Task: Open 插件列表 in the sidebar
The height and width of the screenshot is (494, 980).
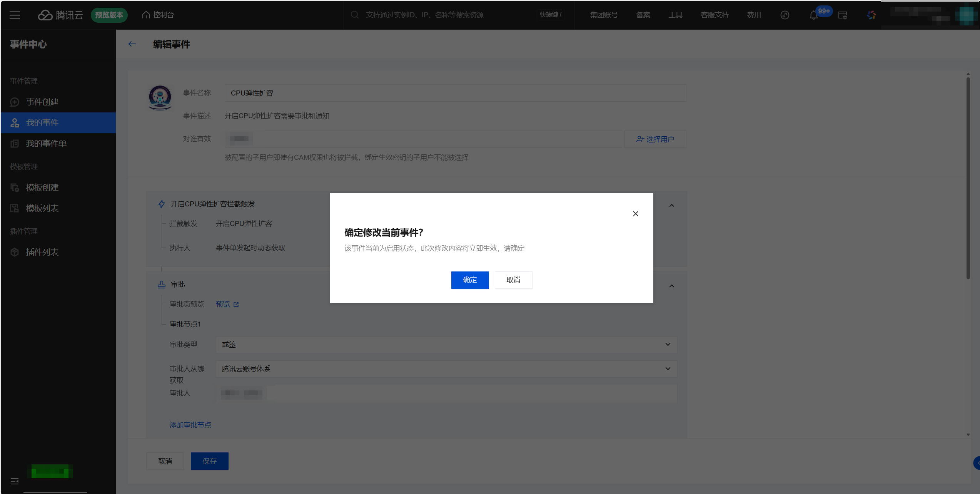Action: point(42,252)
